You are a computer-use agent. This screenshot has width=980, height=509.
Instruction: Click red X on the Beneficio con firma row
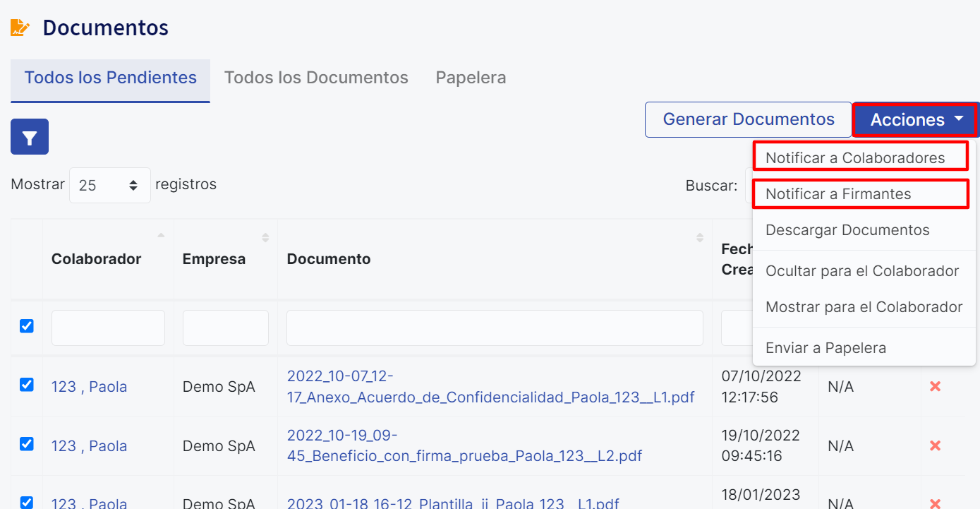click(x=935, y=446)
